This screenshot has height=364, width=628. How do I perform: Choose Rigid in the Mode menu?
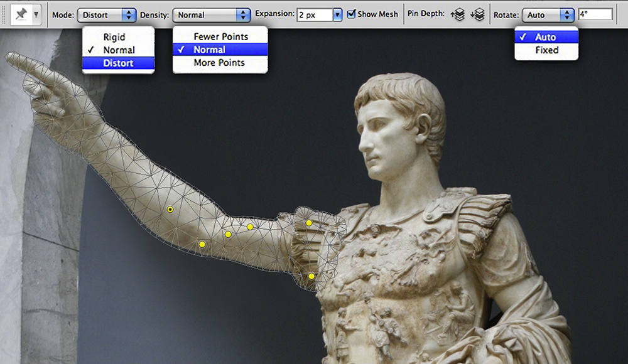(118, 37)
